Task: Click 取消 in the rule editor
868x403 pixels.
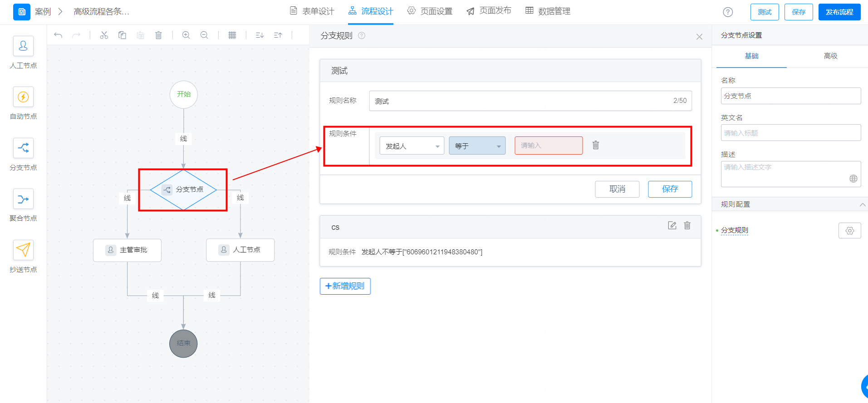Action: click(617, 189)
